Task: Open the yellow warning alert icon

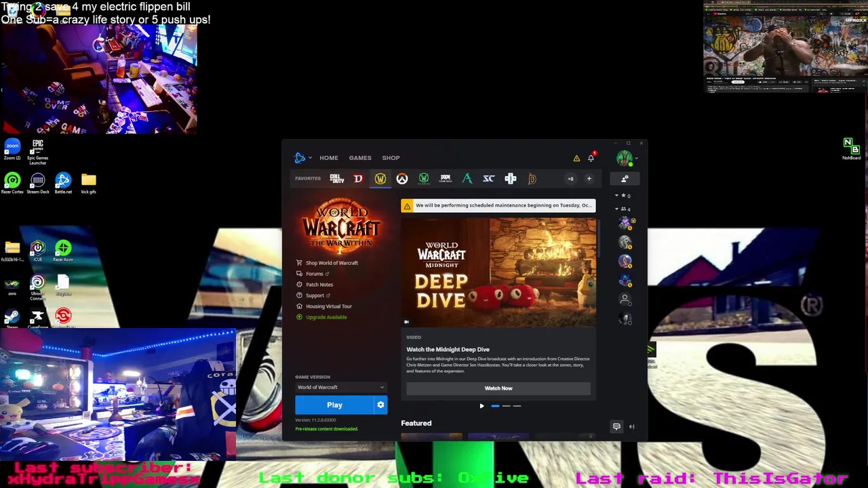Action: click(x=576, y=159)
